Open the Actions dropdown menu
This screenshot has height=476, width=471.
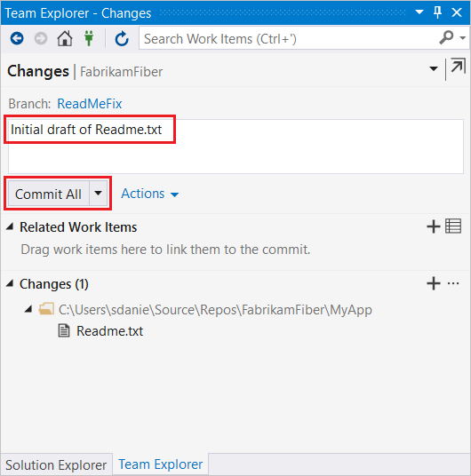[x=150, y=194]
